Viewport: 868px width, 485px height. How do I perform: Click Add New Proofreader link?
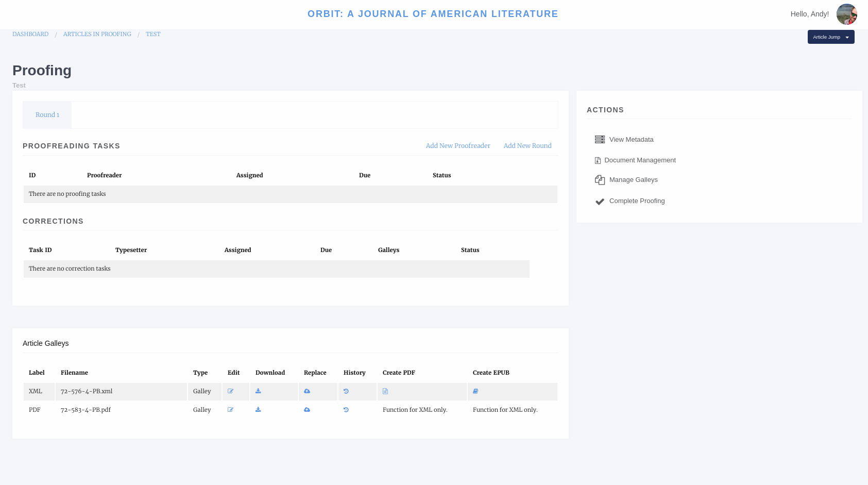point(457,146)
